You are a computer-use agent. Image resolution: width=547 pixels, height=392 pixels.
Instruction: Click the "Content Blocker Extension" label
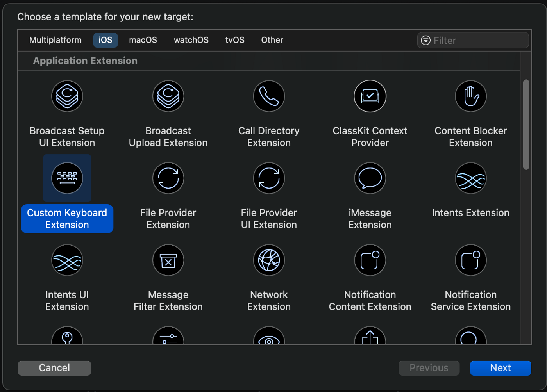(x=471, y=137)
